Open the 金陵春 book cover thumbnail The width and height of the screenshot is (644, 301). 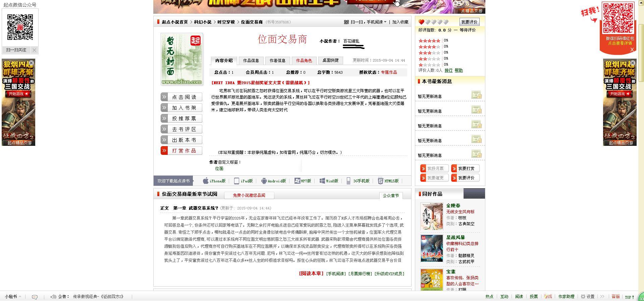coord(432,217)
